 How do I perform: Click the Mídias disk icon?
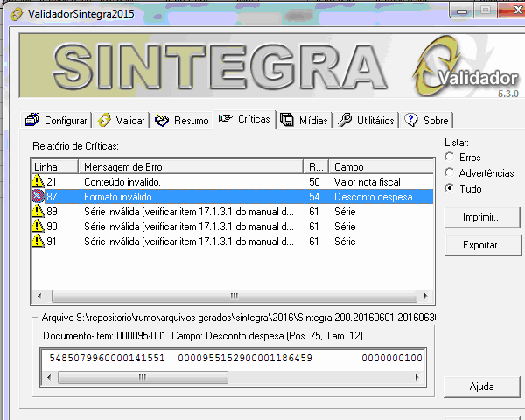pos(287,120)
